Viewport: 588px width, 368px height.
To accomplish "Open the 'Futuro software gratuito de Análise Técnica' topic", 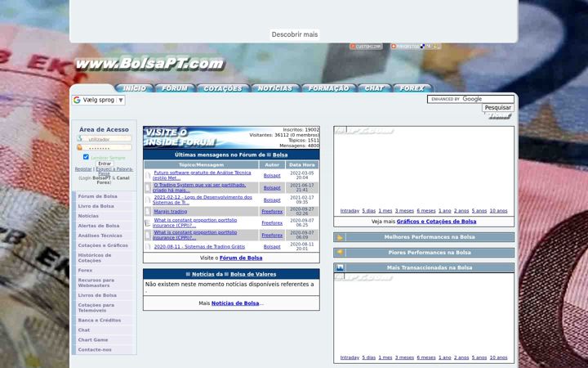I will [x=202, y=175].
